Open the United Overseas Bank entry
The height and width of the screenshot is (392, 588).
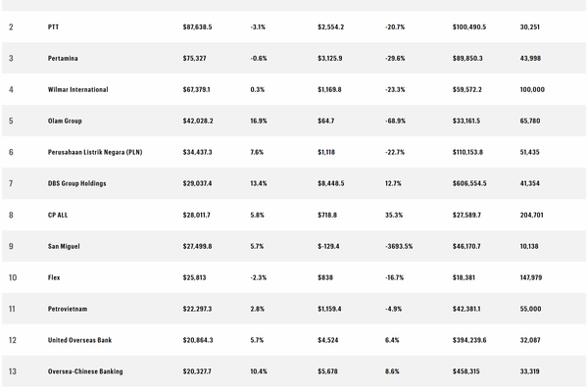coord(79,340)
